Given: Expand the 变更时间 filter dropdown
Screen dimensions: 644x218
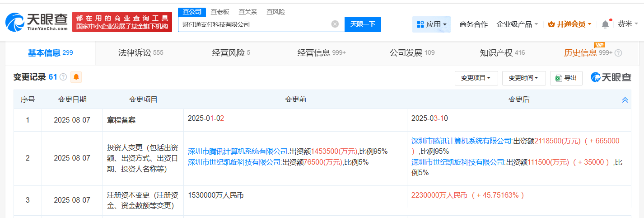Looking at the screenshot, I should pos(523,78).
